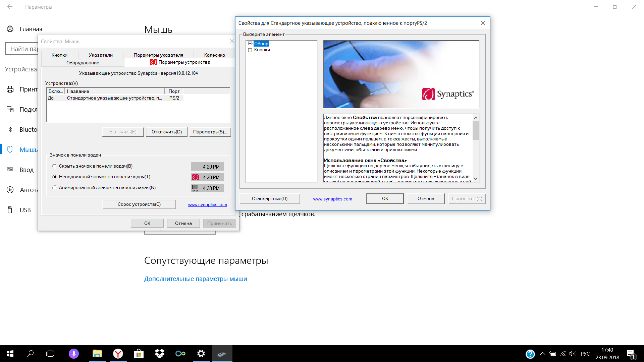Select the animated tray icon option
This screenshot has width=644, height=362.
[x=54, y=188]
